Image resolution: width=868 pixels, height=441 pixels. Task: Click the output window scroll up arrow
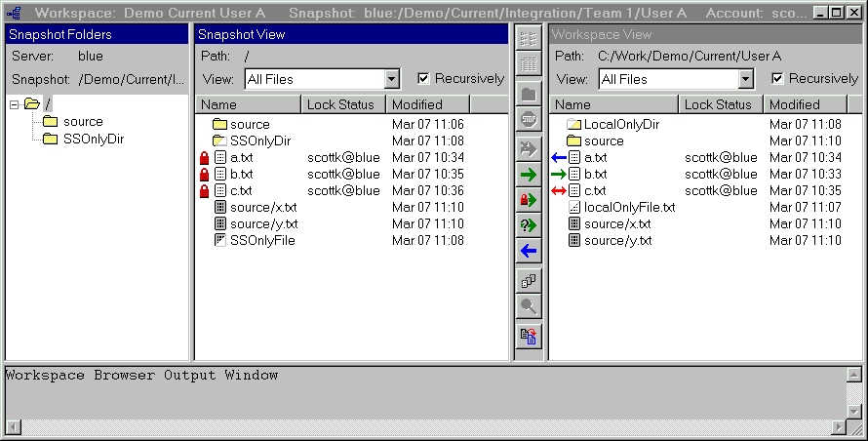coord(854,375)
